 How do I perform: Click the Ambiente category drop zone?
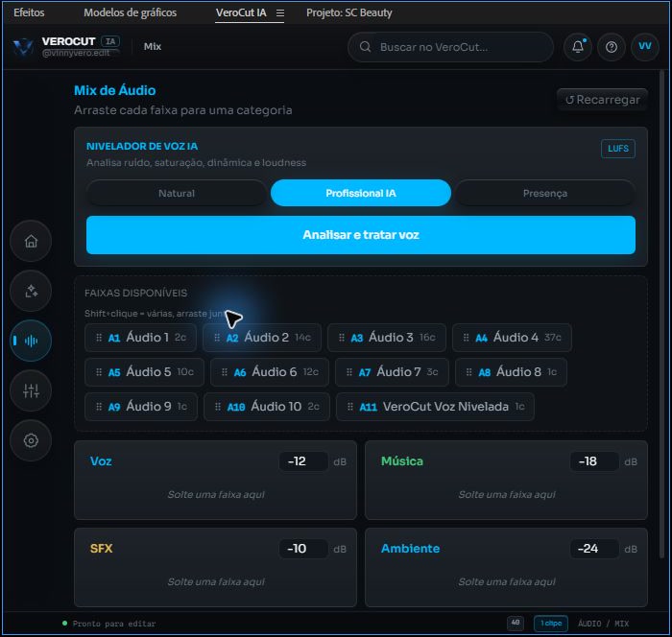coord(506,568)
